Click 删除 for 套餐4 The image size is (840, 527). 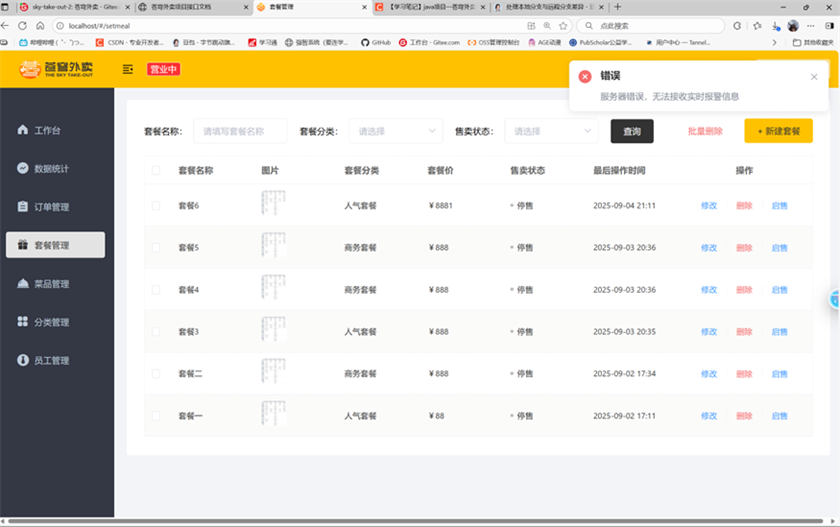pos(744,290)
